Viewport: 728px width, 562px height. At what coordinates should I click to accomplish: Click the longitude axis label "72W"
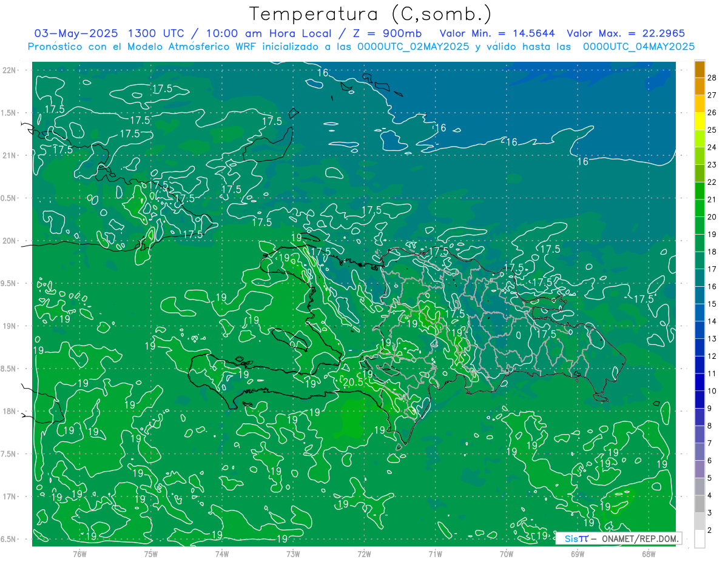364,554
